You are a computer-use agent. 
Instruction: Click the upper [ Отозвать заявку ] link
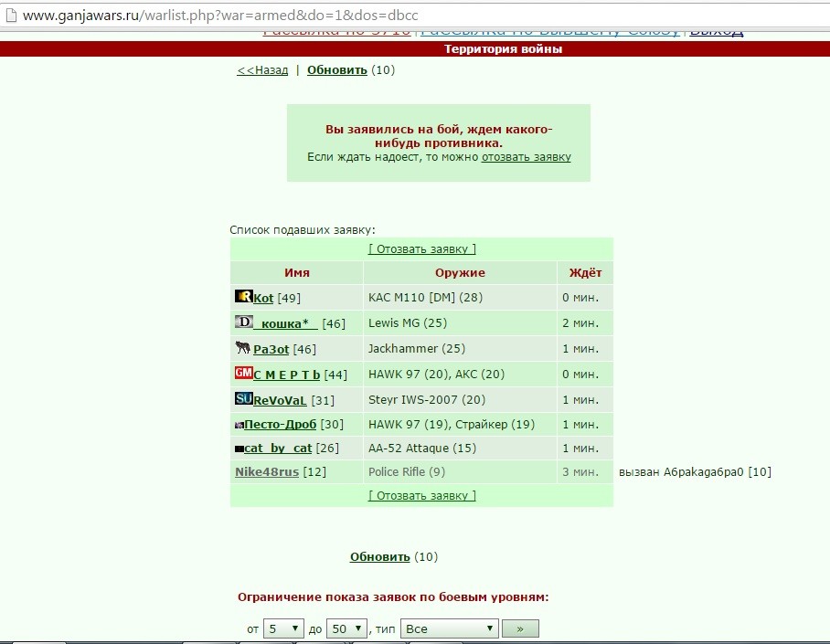pos(422,248)
